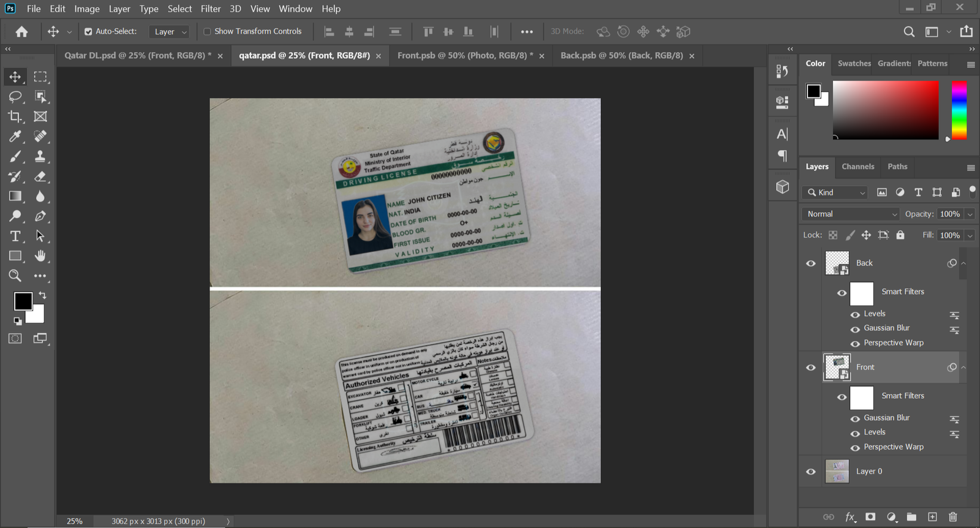Select the Horizontal Type tool
The width and height of the screenshot is (980, 528).
point(15,236)
